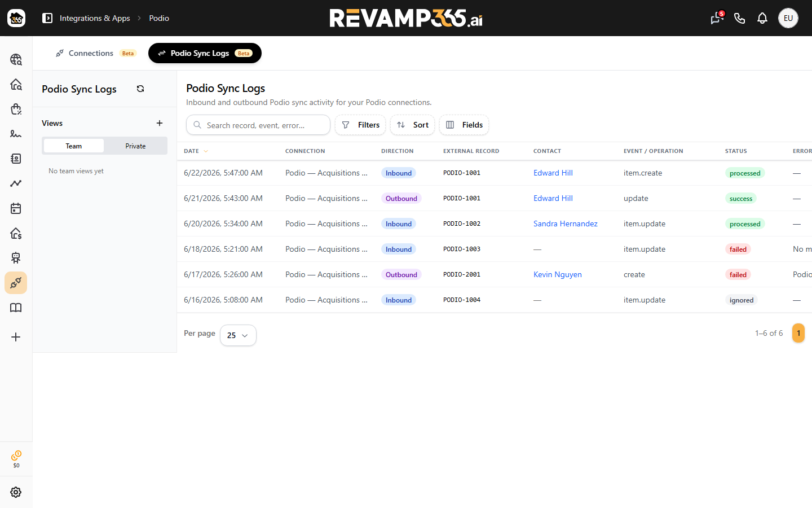Open the house dollar sidebar icon
Image resolution: width=812 pixels, height=508 pixels.
tap(16, 233)
